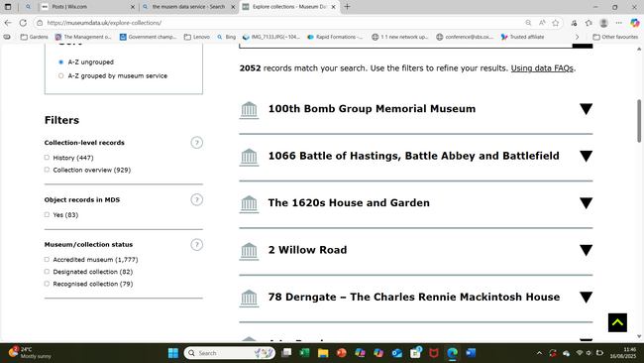Tick the Designated collection (82) checkbox
The image size is (644, 363).
47,272
